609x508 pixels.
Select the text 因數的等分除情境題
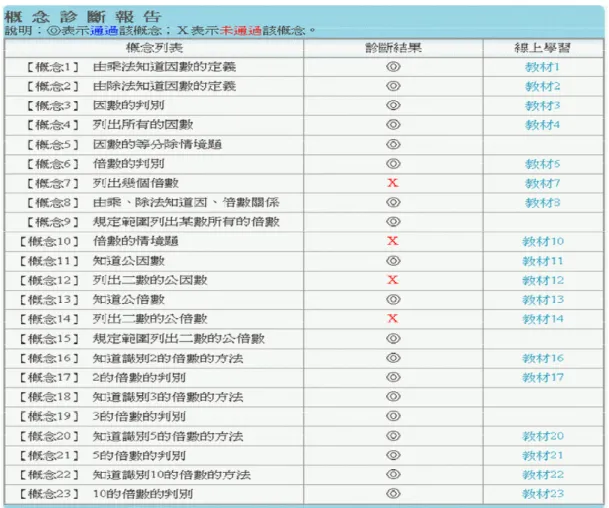coord(157,144)
